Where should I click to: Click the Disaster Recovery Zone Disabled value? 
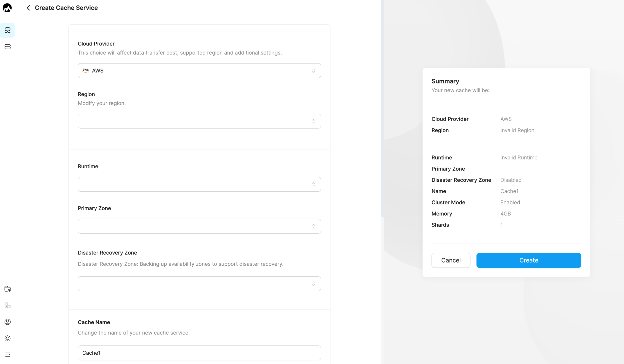(511, 180)
